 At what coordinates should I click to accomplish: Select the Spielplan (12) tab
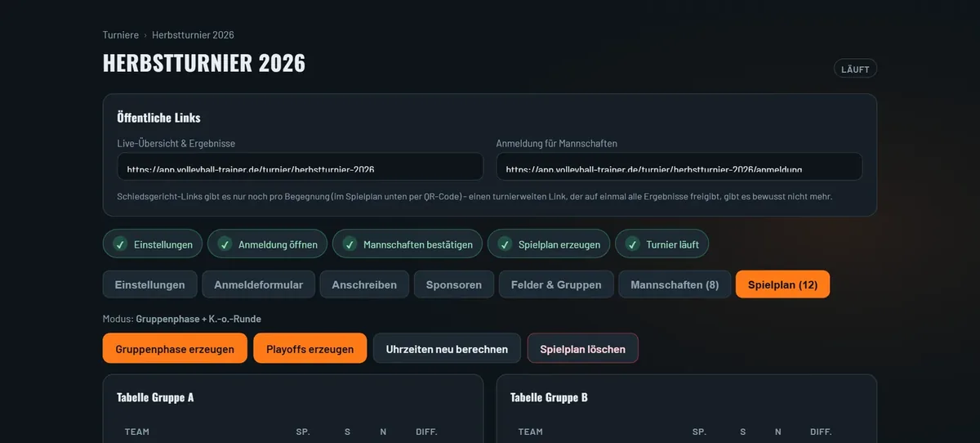[782, 284]
